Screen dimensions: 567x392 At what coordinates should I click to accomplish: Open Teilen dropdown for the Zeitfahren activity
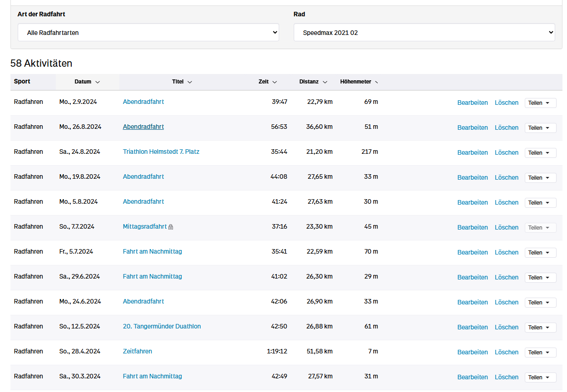(x=540, y=353)
